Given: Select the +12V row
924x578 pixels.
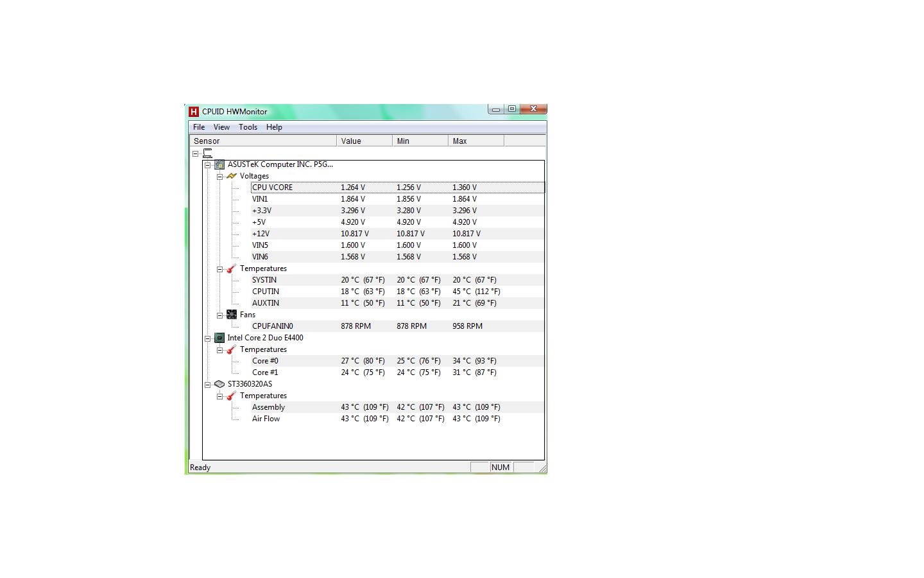Looking at the screenshot, I should [x=398, y=234].
